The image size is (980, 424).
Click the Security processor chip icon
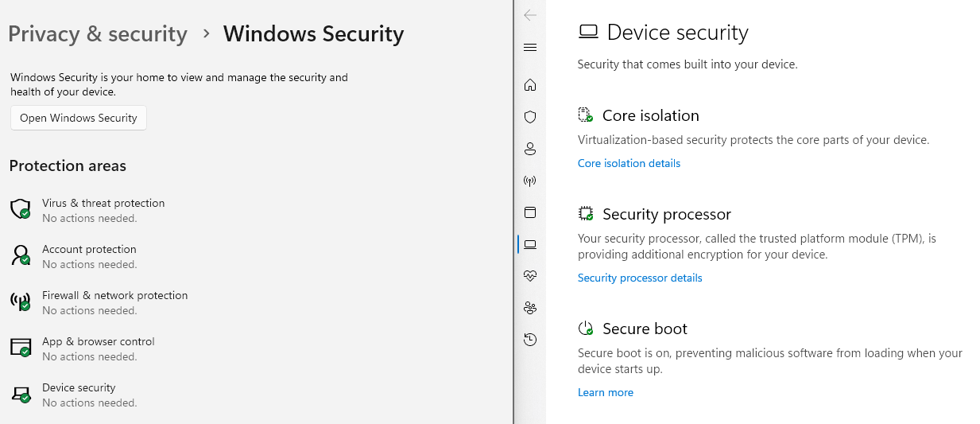click(586, 214)
